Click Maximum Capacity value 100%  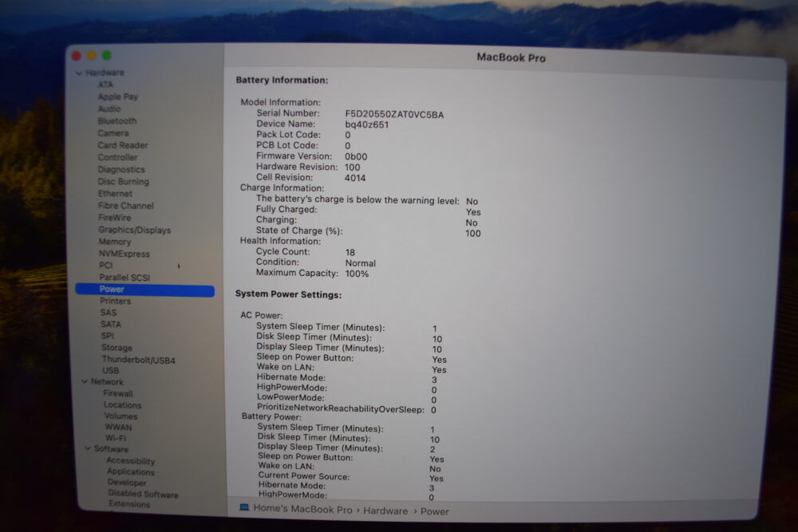357,274
